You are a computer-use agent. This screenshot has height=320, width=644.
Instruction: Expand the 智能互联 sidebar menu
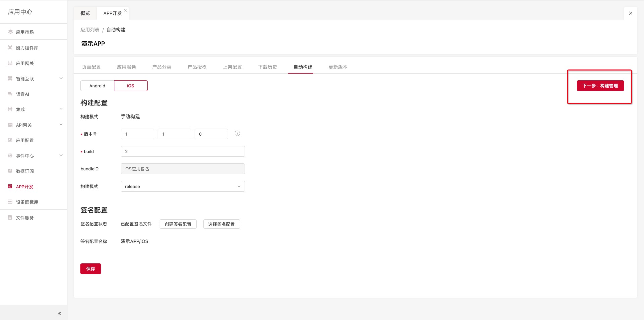[61, 78]
